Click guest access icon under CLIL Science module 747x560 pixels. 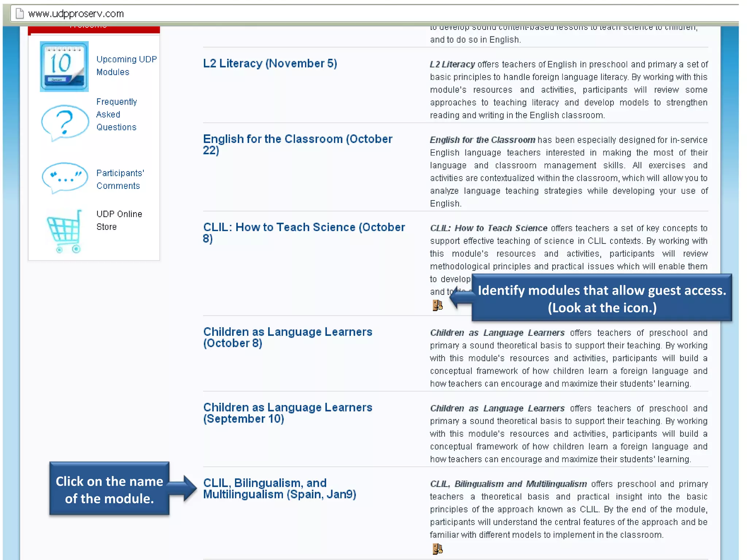pyautogui.click(x=437, y=305)
